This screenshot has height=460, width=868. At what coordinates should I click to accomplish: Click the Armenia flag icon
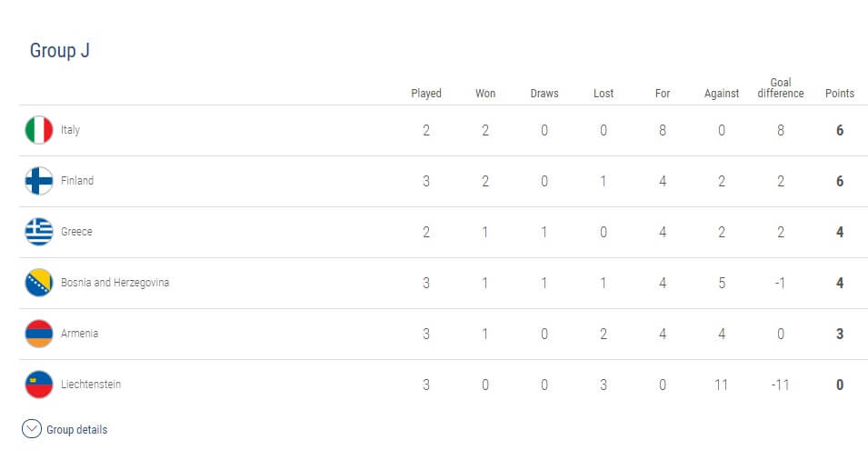point(39,334)
